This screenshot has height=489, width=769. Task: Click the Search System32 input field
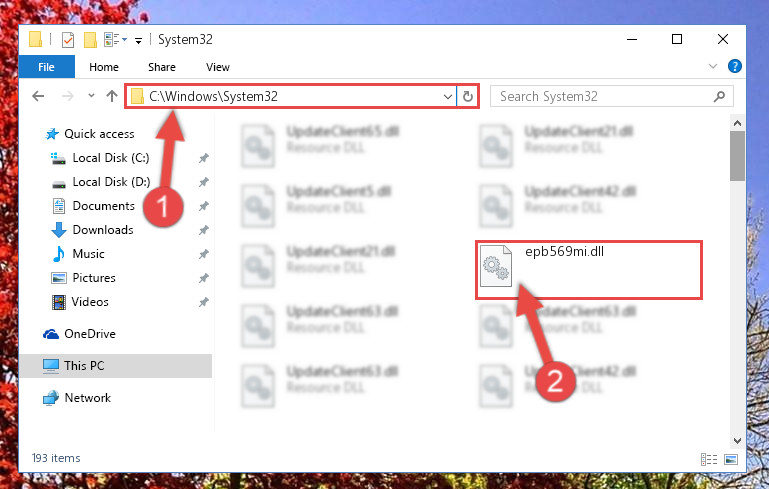604,97
